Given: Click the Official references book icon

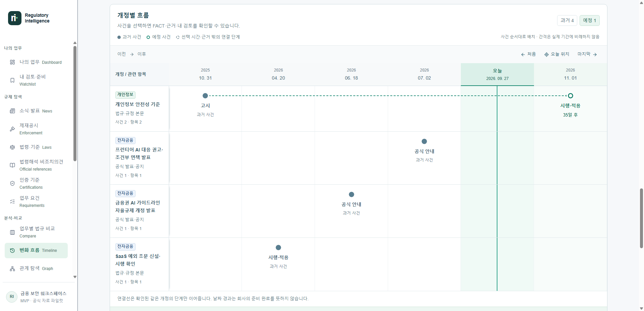Looking at the screenshot, I should pos(12,165).
